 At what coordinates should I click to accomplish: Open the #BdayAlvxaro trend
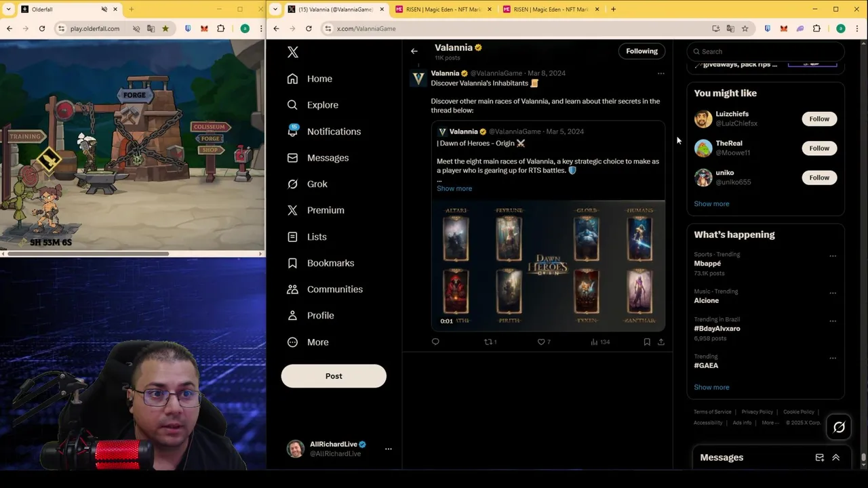click(717, 328)
